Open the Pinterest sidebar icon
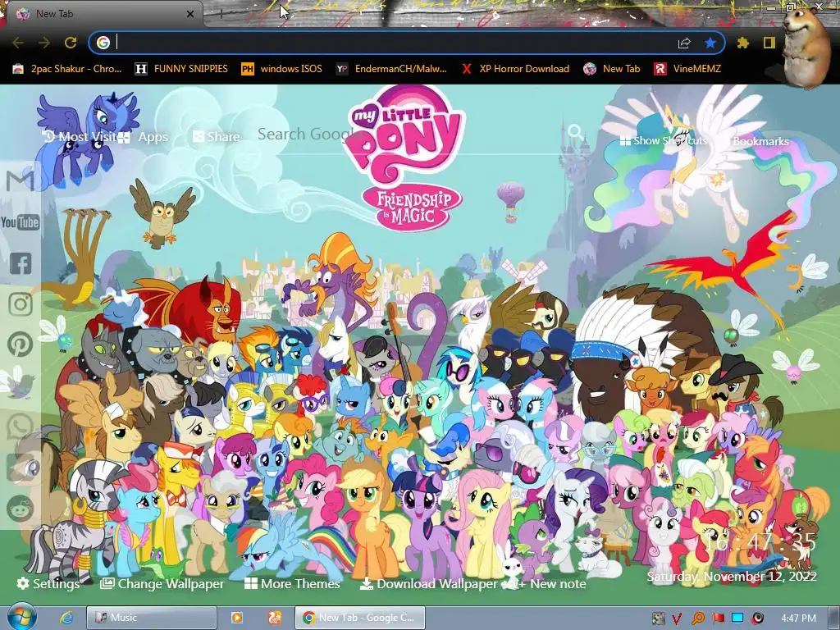 coord(21,345)
